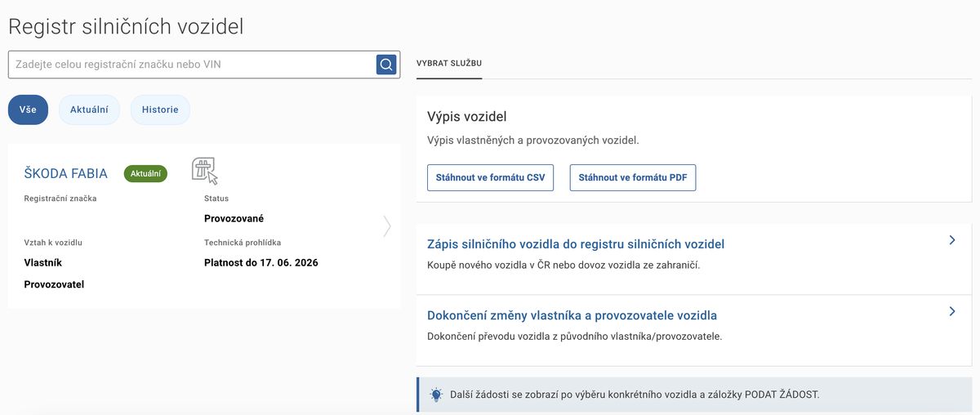Open Zápis silničního vozidla do registru link

point(576,244)
